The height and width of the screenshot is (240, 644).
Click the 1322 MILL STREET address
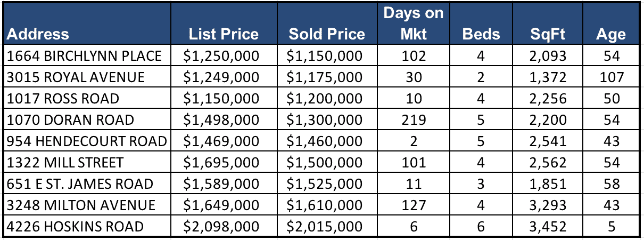pyautogui.click(x=65, y=162)
